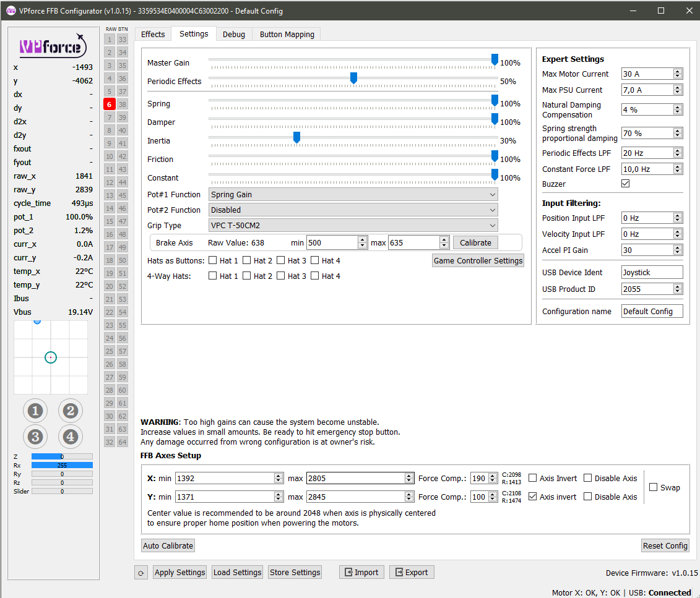Select profile button 4 in the sidebar
This screenshot has height=598, width=700.
pyautogui.click(x=70, y=437)
